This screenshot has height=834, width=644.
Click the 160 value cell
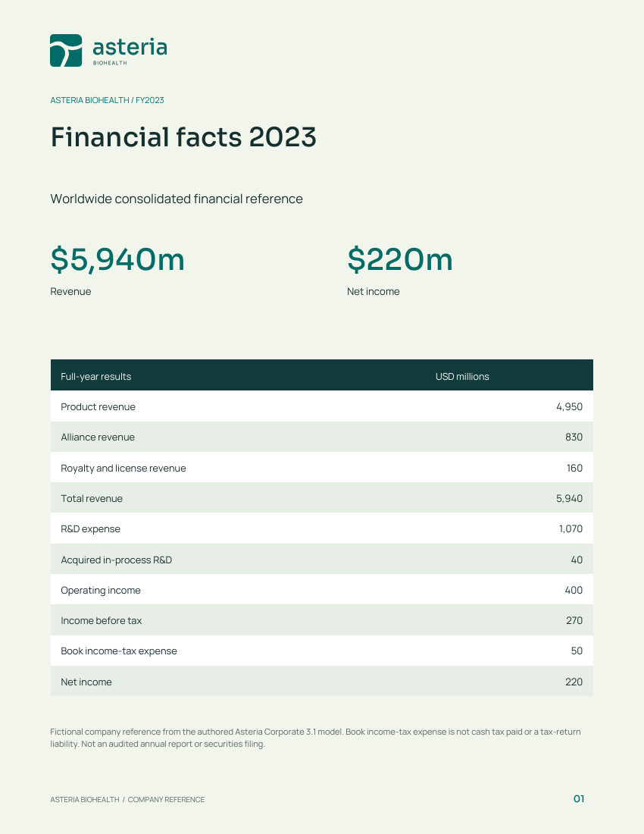[x=574, y=468]
